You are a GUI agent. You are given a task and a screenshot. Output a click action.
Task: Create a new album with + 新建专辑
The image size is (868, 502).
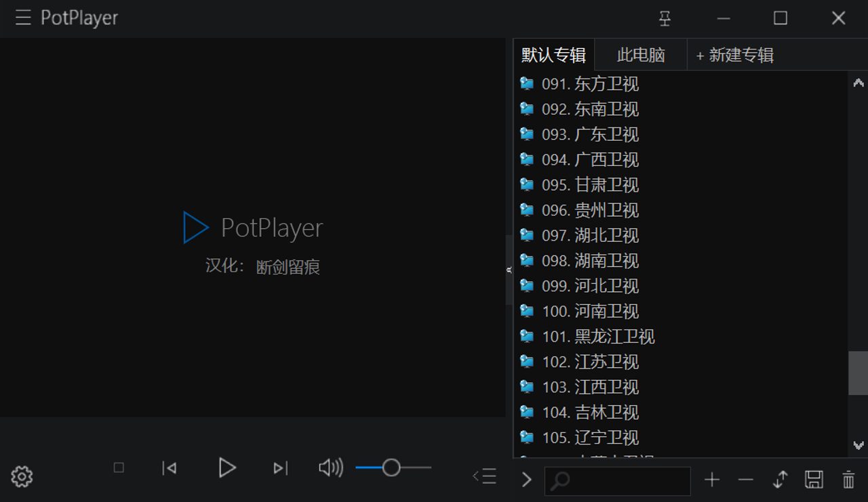[735, 55]
